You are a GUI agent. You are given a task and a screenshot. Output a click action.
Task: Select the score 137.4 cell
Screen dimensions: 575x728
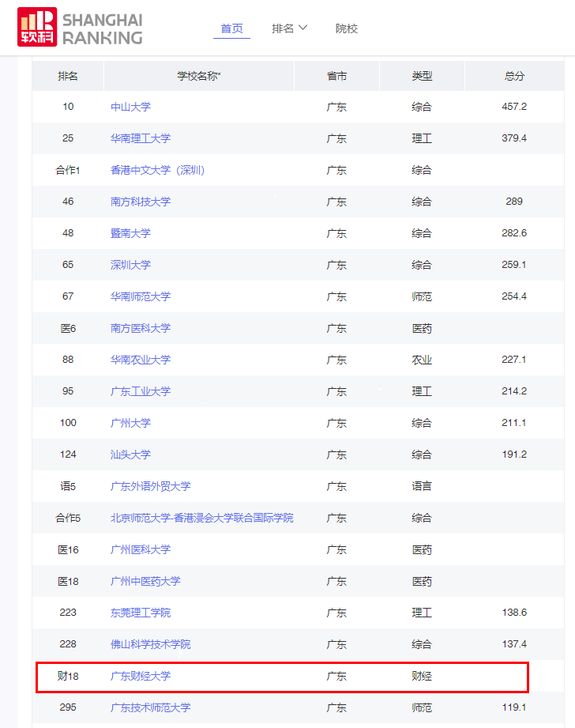coord(514,644)
